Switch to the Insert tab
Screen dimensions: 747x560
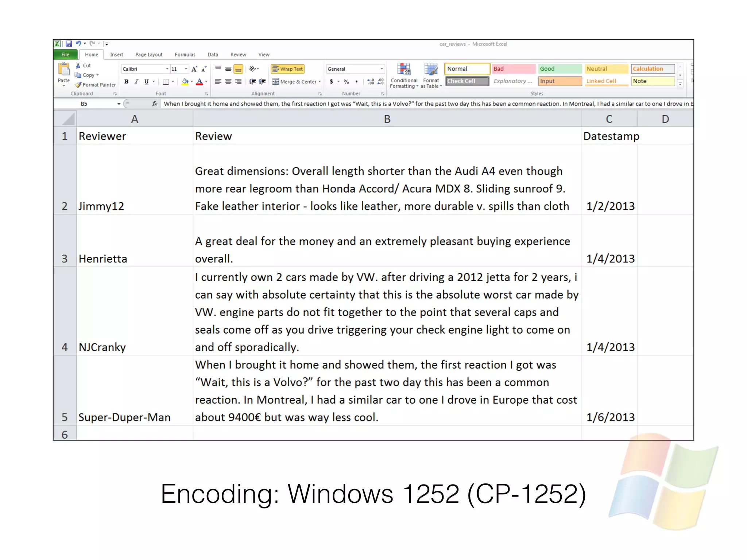point(117,55)
